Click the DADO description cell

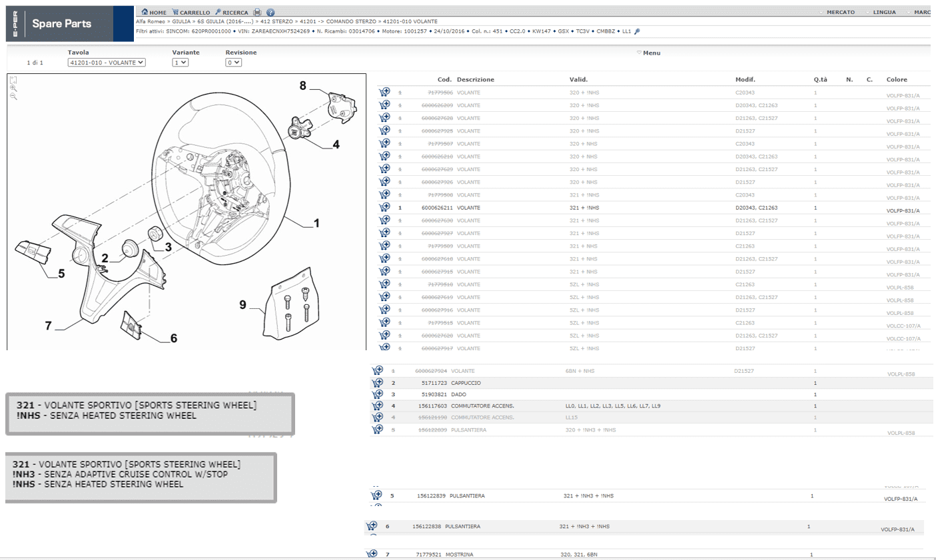pyautogui.click(x=458, y=394)
